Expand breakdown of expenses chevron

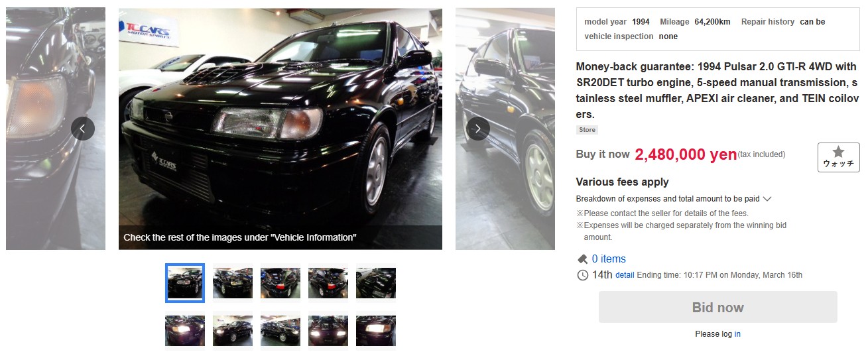click(x=767, y=199)
